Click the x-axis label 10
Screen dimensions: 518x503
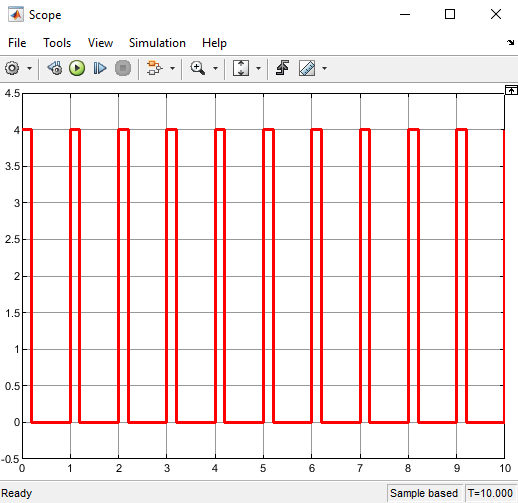505,468
